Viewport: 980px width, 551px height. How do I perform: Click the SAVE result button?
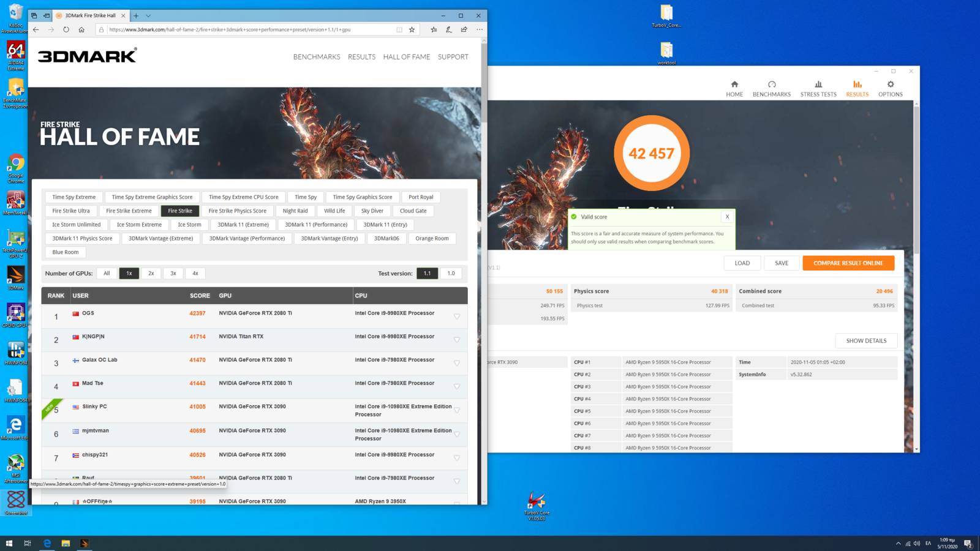point(782,263)
